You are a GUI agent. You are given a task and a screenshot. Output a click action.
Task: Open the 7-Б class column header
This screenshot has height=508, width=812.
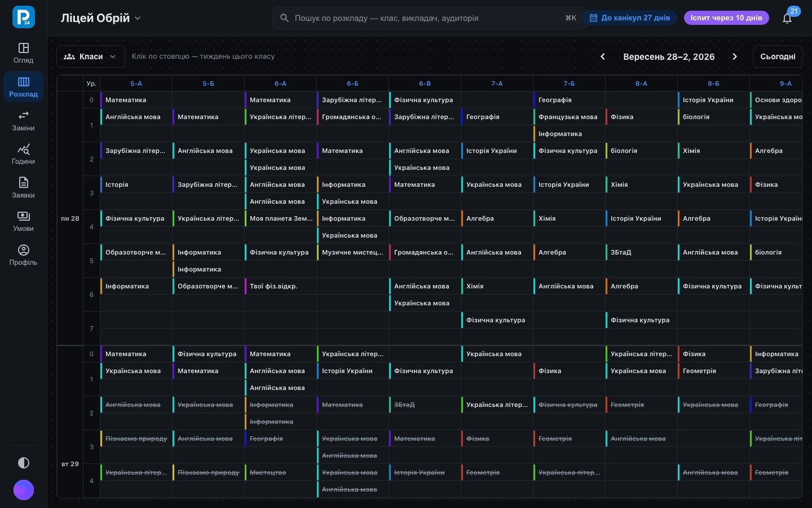[x=570, y=84]
